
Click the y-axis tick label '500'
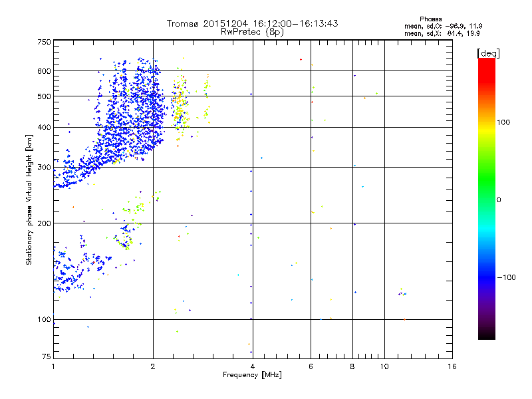tap(44, 96)
